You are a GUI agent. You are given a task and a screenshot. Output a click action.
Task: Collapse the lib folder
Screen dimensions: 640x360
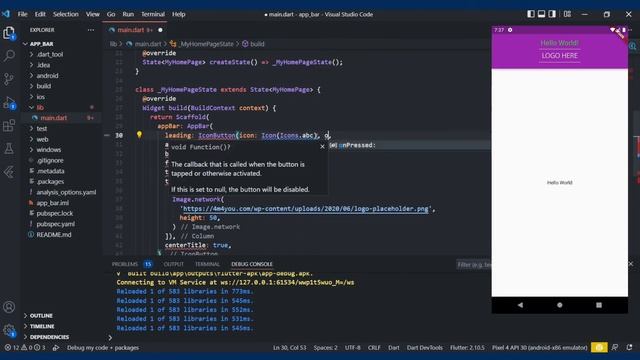click(40, 107)
